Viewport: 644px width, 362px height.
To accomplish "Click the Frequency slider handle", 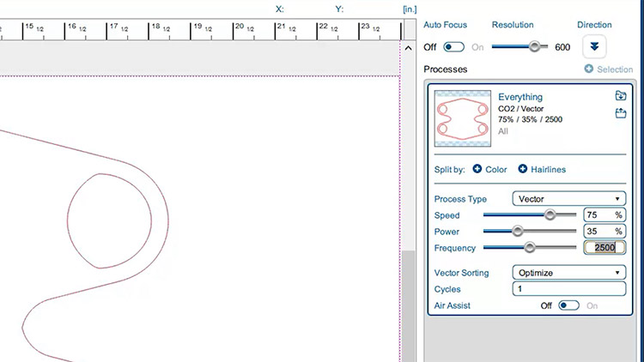I will [x=530, y=247].
